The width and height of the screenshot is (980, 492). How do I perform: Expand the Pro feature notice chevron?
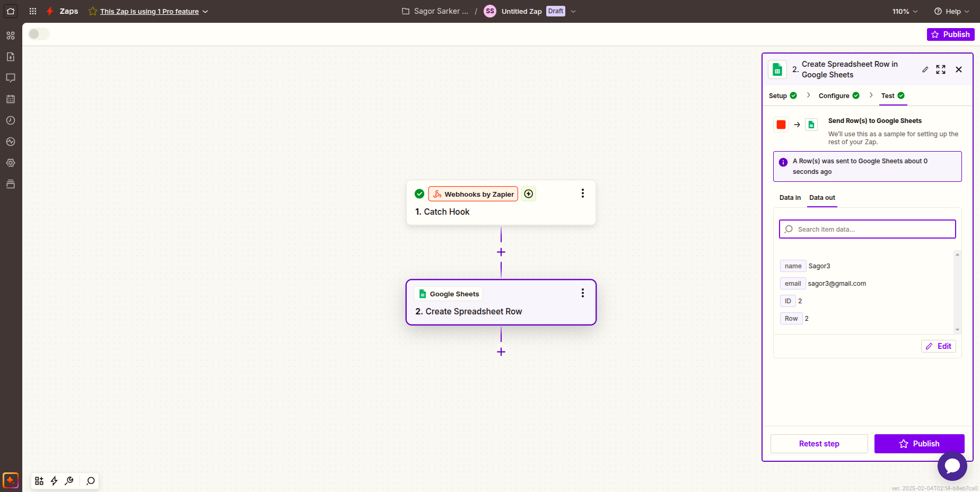pos(205,11)
